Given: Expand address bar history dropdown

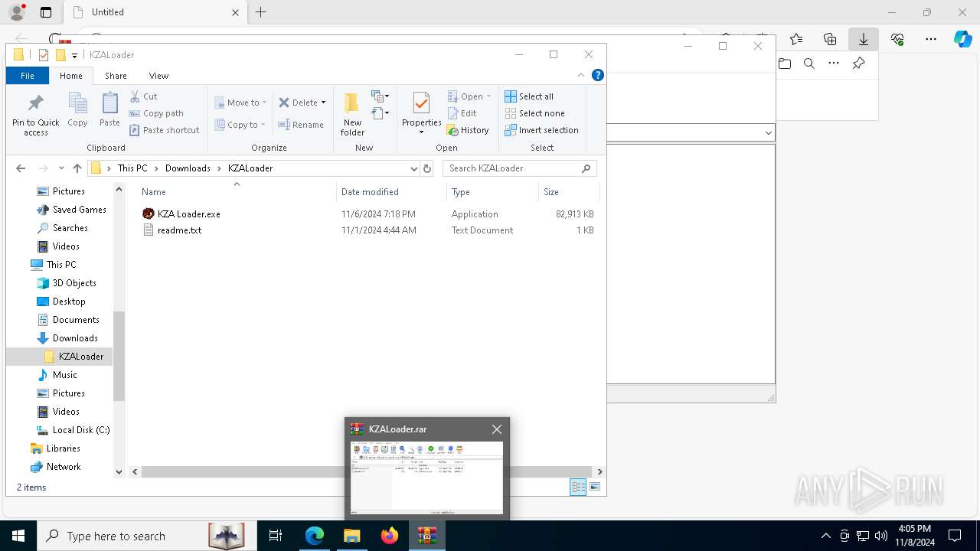Looking at the screenshot, I should click(x=413, y=168).
